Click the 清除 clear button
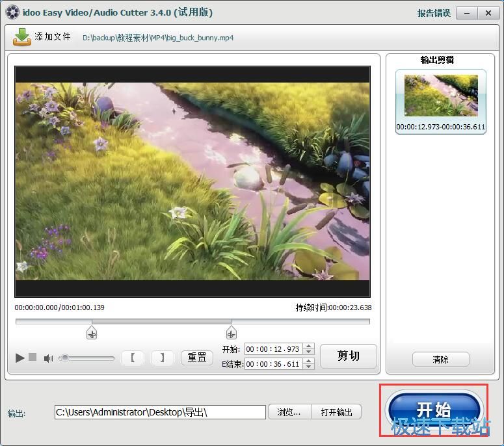The image size is (504, 446). (440, 360)
